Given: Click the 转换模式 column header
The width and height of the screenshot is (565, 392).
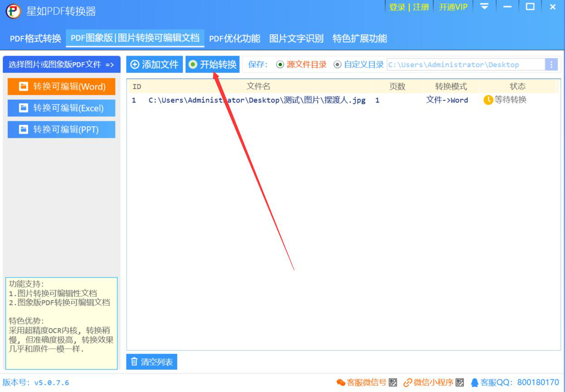Looking at the screenshot, I should coord(451,86).
